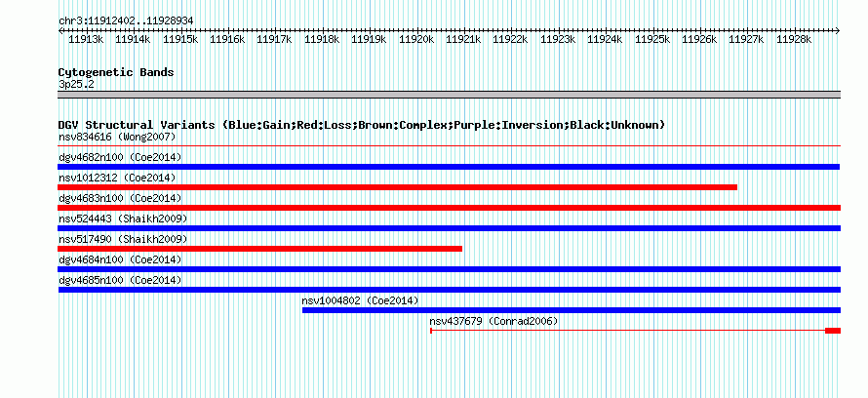This screenshot has width=868, height=398.
Task: Select nsv517490 (Shaikh2009) label
Action: (x=123, y=239)
